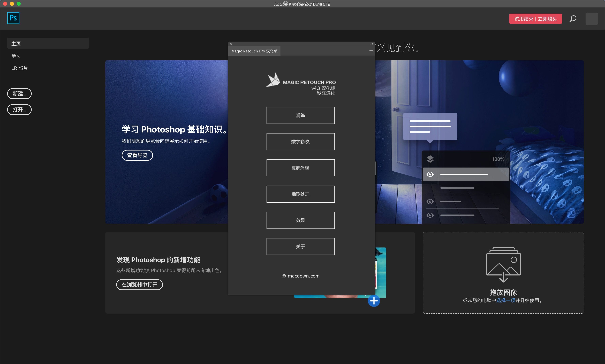This screenshot has height=364, width=605.
Task: Open the 后期处理 post-processing section
Action: pyautogui.click(x=300, y=194)
